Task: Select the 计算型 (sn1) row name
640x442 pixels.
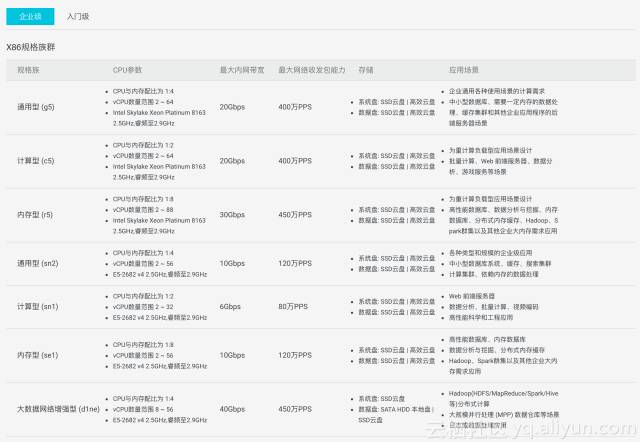Action: (x=38, y=307)
